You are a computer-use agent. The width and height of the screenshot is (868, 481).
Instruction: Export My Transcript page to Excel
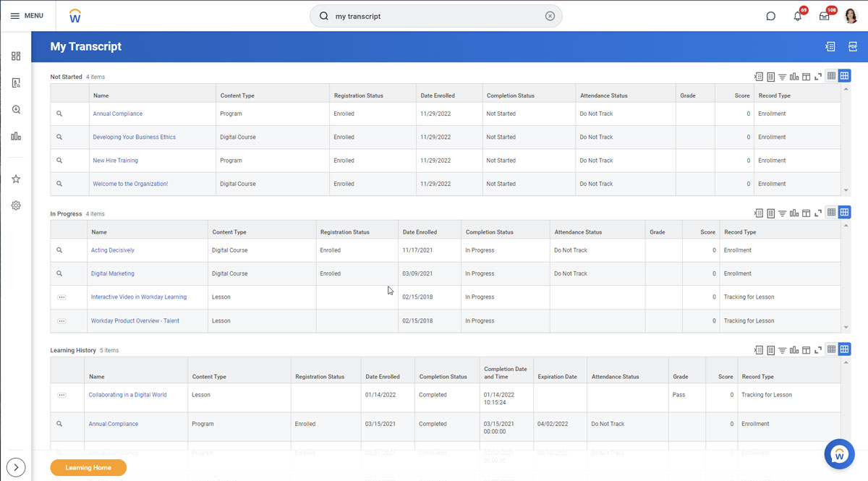click(x=830, y=46)
